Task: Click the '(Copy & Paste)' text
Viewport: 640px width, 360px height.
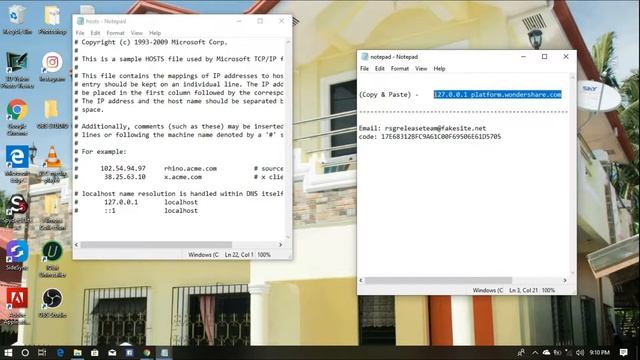Action: pyautogui.click(x=385, y=94)
